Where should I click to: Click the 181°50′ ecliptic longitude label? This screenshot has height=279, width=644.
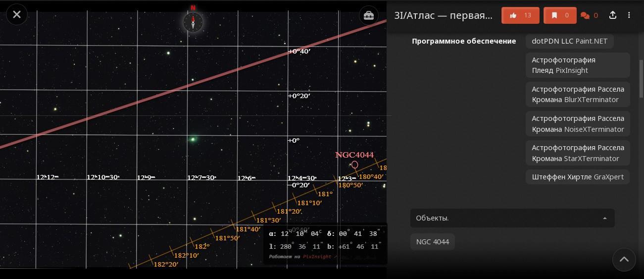(x=227, y=238)
